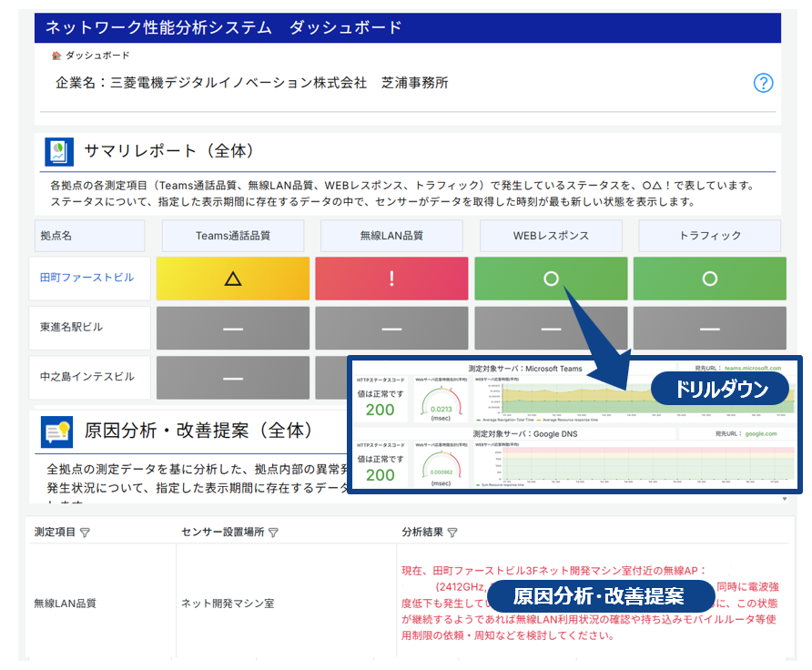The image size is (812, 670).
Task: Open the 測定項目 column filter
Action: (85, 533)
